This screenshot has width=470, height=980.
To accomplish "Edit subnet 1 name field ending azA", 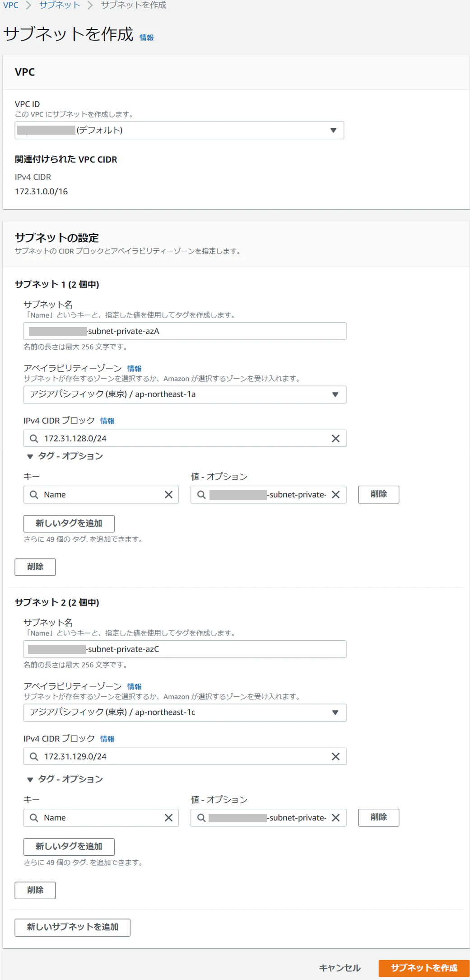I will click(x=185, y=331).
